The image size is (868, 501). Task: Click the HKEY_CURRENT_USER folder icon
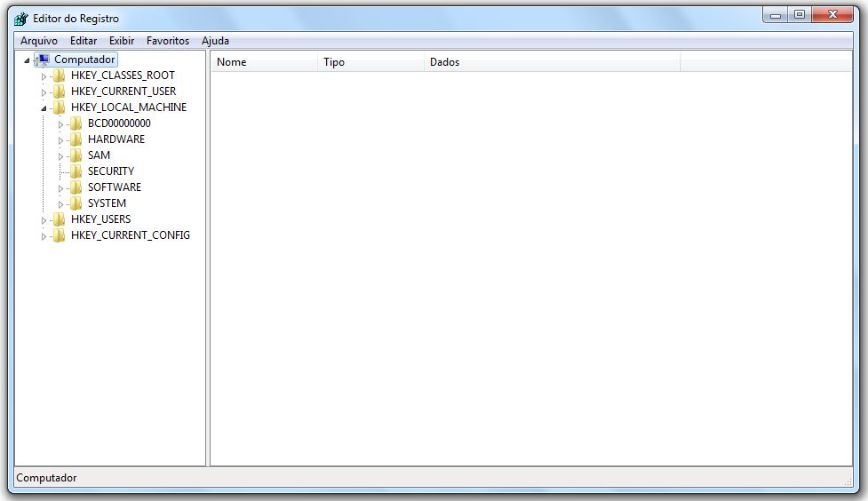(x=60, y=91)
